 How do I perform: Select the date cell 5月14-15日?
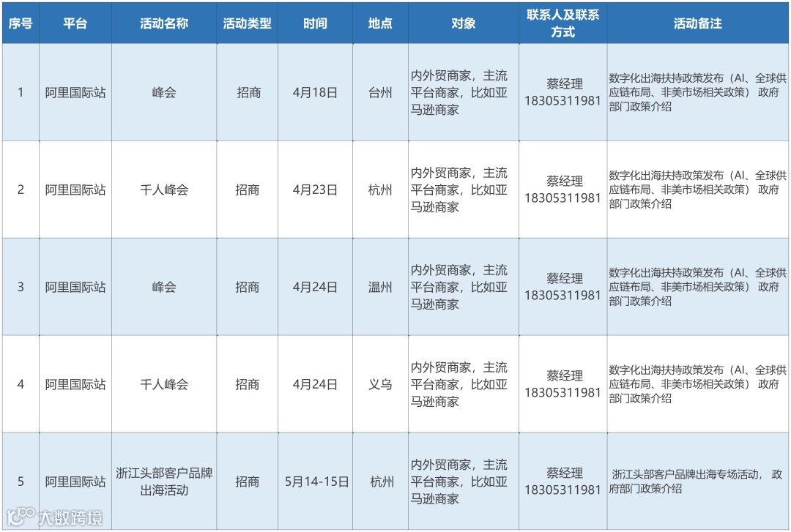[x=315, y=482]
